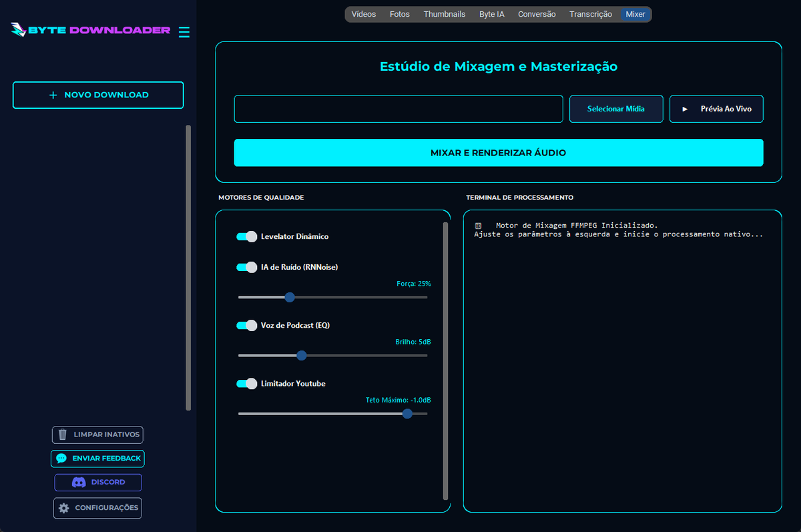Click "Estúdio de Mixagem e Masterização" title
801x532 pixels.
(499, 67)
